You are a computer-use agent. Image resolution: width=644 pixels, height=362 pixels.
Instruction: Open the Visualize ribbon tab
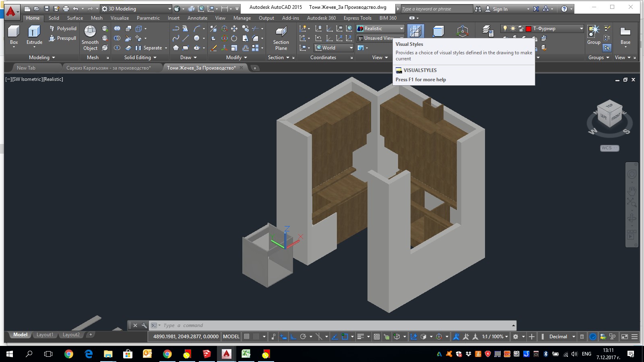pos(120,18)
